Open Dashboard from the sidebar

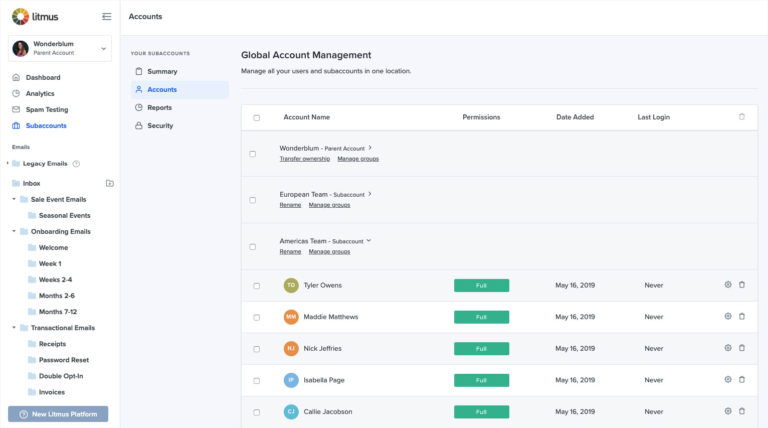coord(43,77)
